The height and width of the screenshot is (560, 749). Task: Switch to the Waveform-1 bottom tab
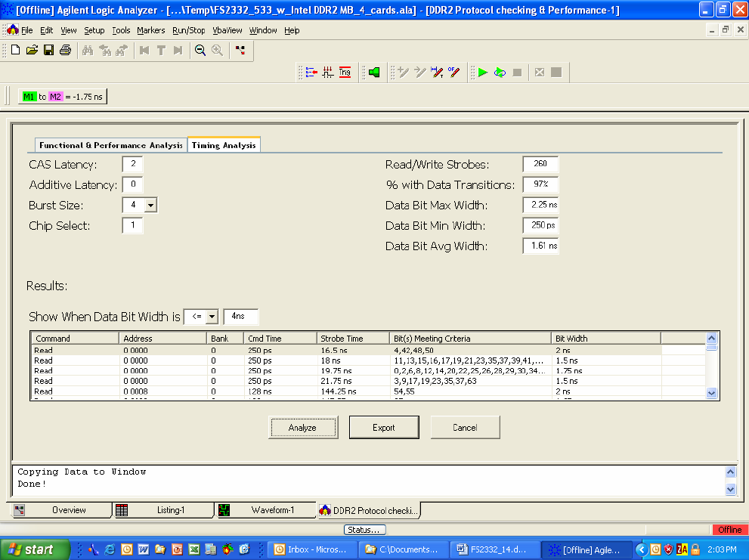pos(265,510)
